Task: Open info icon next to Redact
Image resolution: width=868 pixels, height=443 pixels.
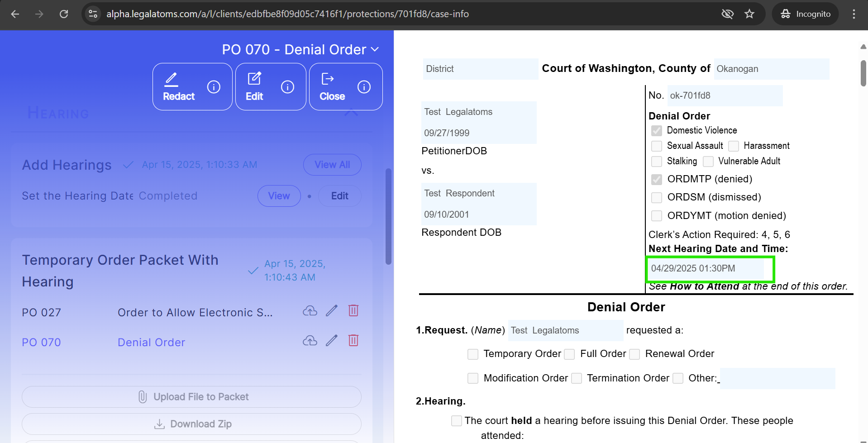Action: click(214, 86)
